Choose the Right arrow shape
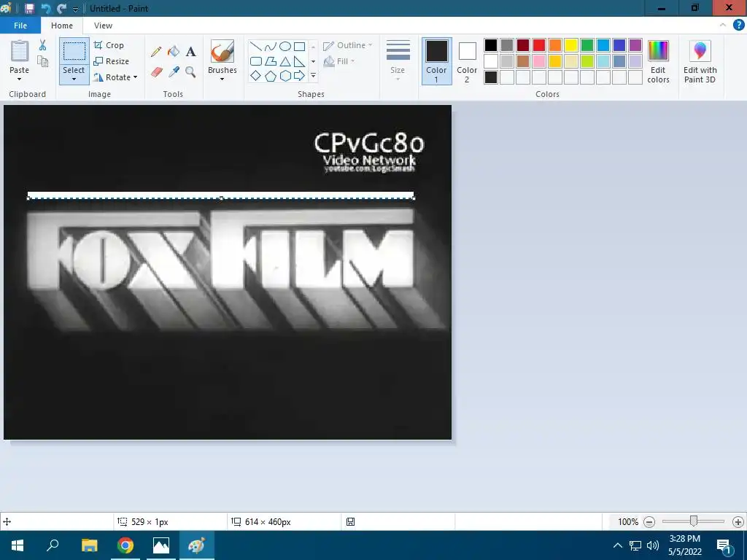Viewport: 747px width, 560px height. tap(299, 76)
